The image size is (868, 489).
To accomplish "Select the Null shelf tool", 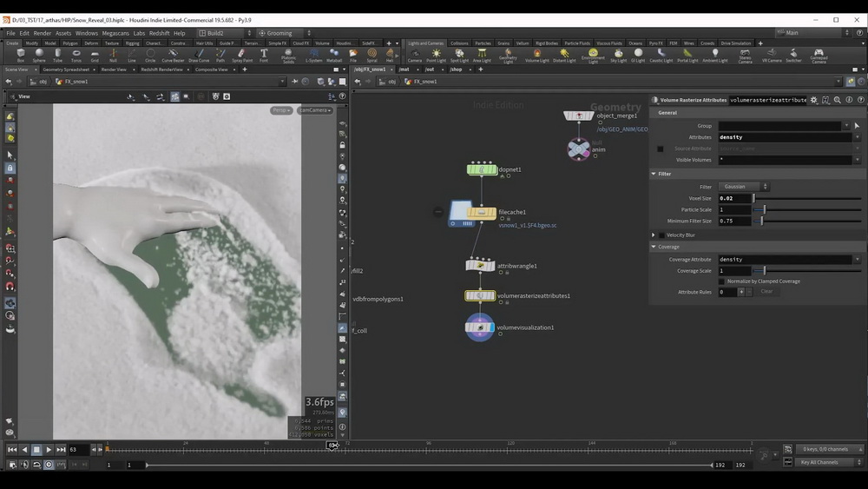I will point(113,55).
